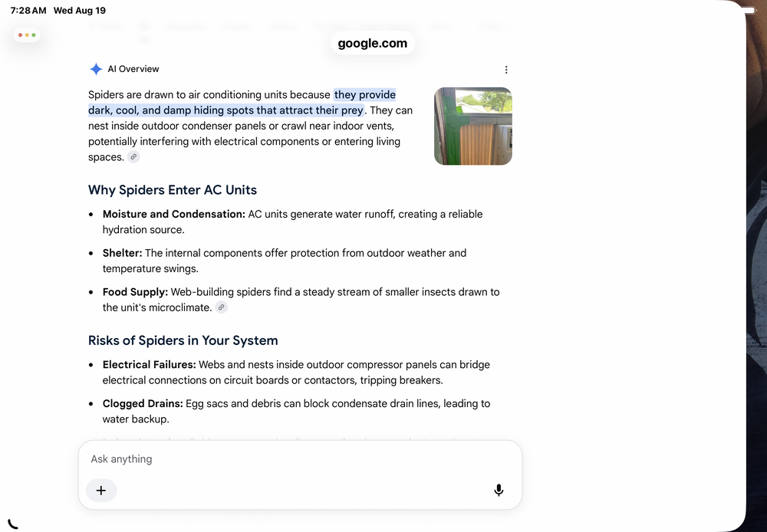
Task: Open the AI Overview three-dot options menu
Action: (506, 70)
